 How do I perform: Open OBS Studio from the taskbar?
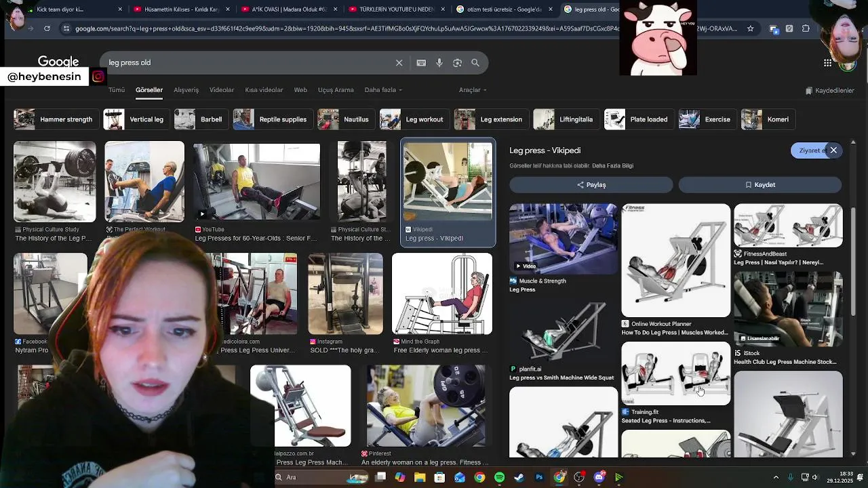(x=579, y=477)
